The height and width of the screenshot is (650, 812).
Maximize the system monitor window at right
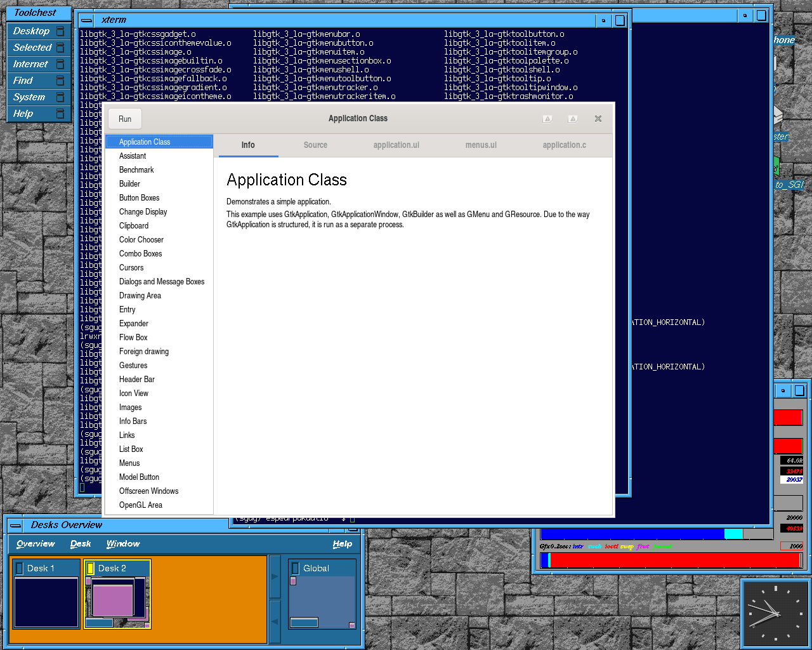click(799, 390)
